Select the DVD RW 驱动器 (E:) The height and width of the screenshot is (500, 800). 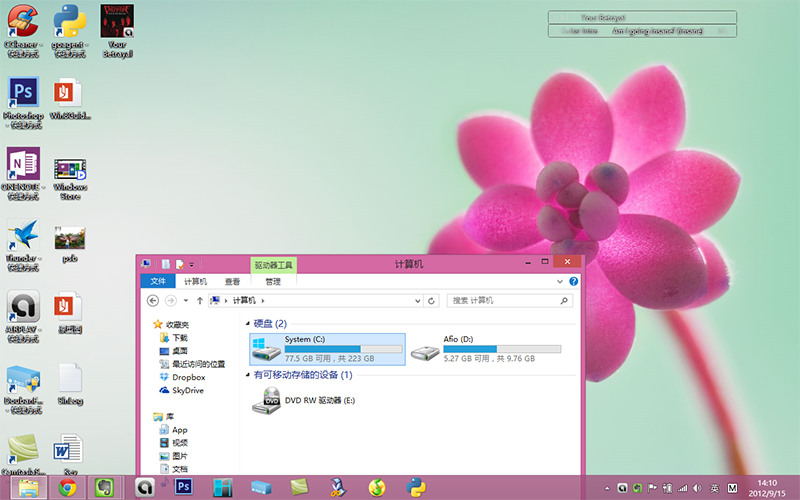click(x=304, y=401)
